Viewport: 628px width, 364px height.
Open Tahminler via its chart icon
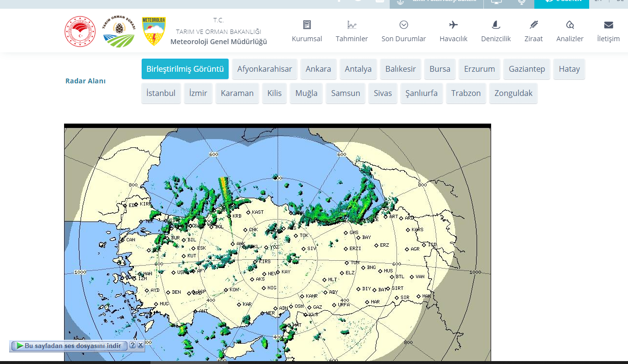click(352, 25)
